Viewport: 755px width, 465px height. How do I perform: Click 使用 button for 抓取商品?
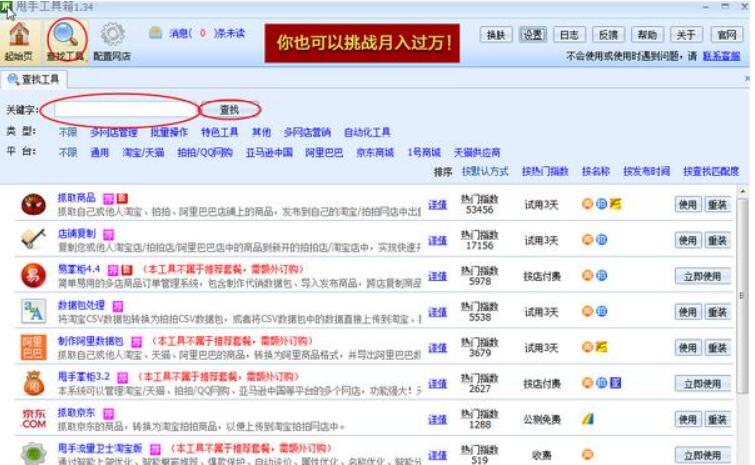click(688, 205)
